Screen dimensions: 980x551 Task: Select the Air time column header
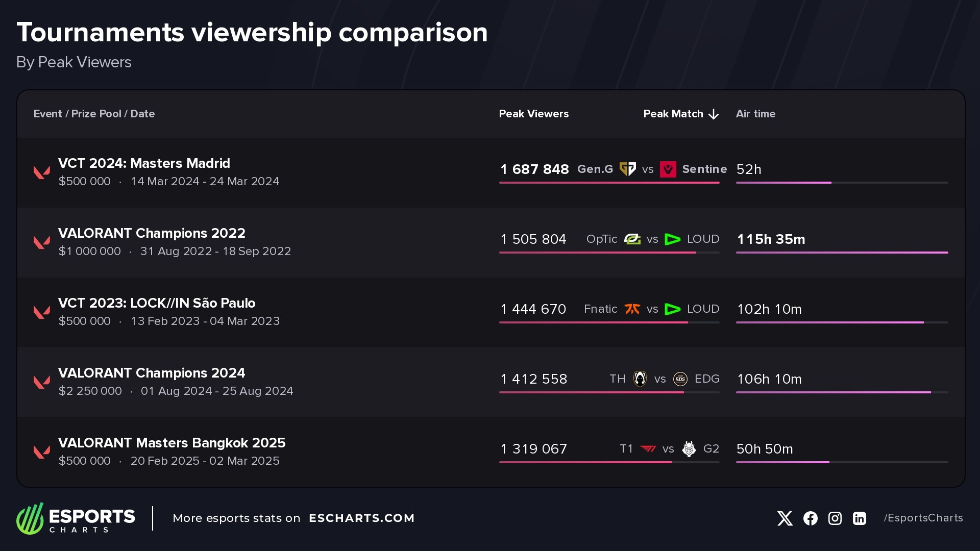point(755,114)
